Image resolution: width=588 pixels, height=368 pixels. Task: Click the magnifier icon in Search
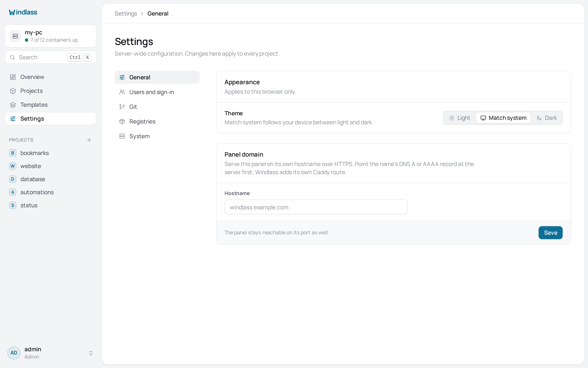pos(12,57)
